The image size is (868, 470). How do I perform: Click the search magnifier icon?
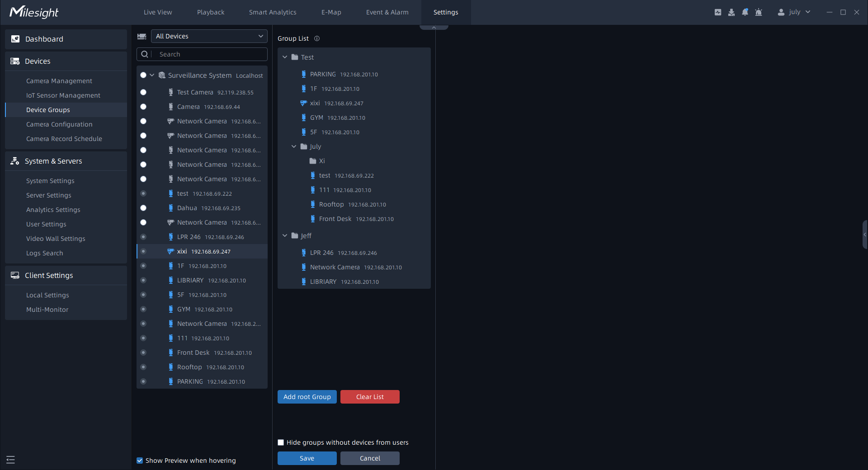click(145, 54)
